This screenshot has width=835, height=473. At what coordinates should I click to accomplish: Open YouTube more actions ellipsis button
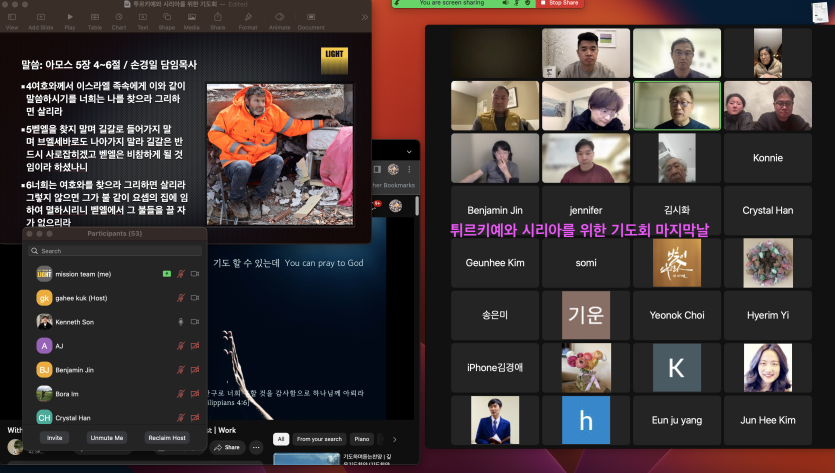click(x=256, y=447)
